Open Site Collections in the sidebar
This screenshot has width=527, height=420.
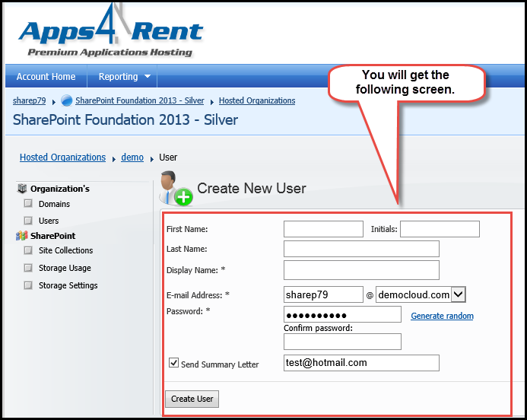tap(65, 250)
